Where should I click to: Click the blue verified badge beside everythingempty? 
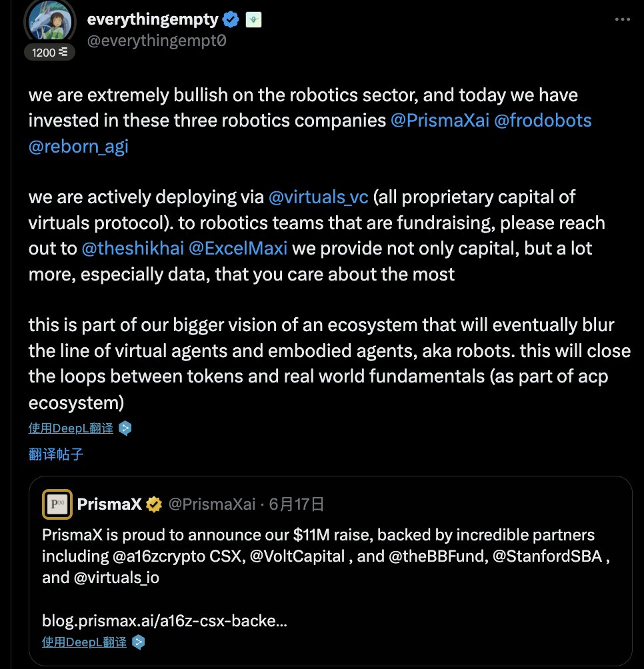coord(231,19)
